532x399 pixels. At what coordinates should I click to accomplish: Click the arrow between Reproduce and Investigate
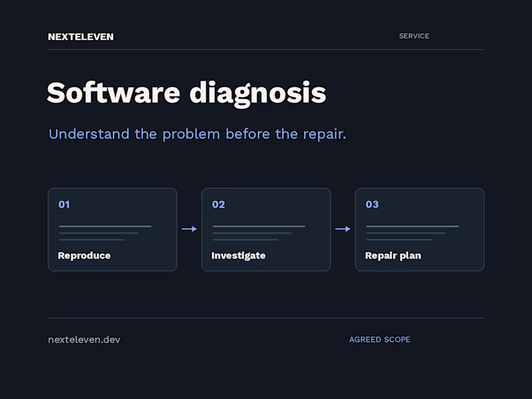click(x=190, y=229)
